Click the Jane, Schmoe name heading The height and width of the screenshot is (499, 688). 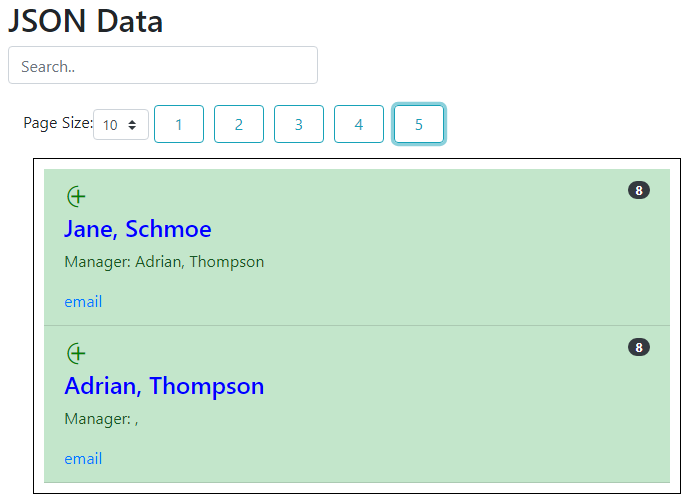point(138,229)
